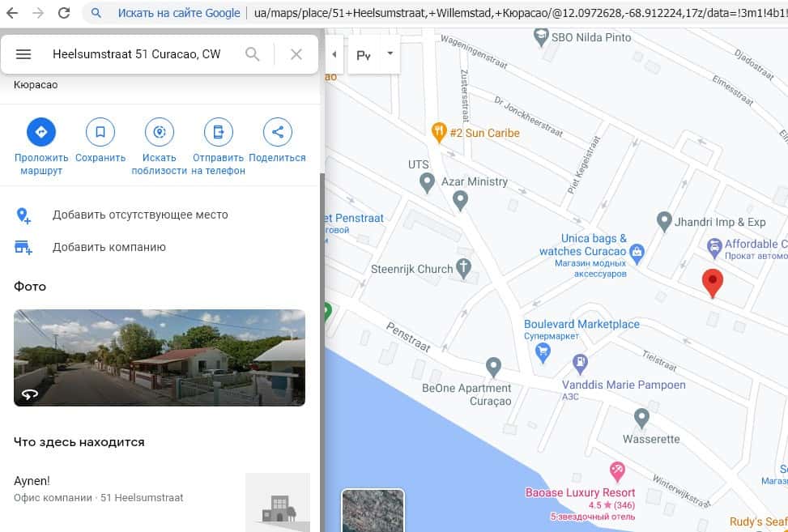Click Baoase Luxury Resort marker
788x532 pixels.
[x=617, y=470]
